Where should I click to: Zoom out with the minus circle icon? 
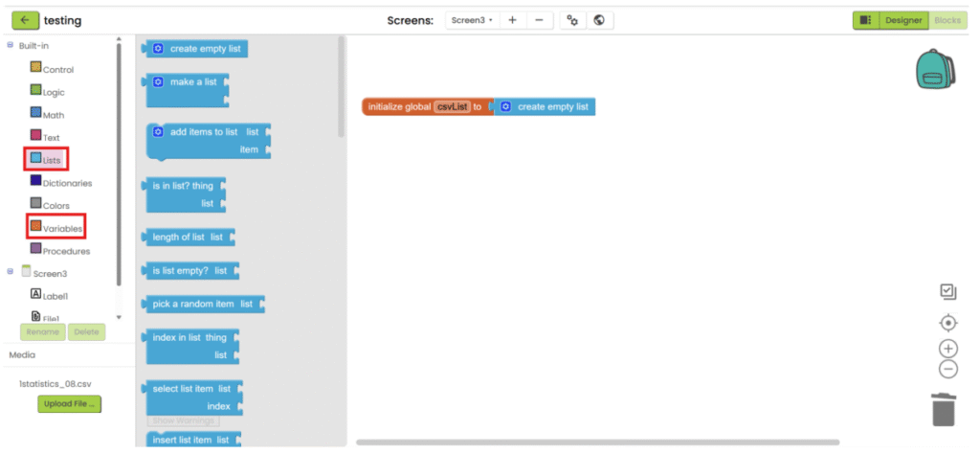(x=947, y=369)
